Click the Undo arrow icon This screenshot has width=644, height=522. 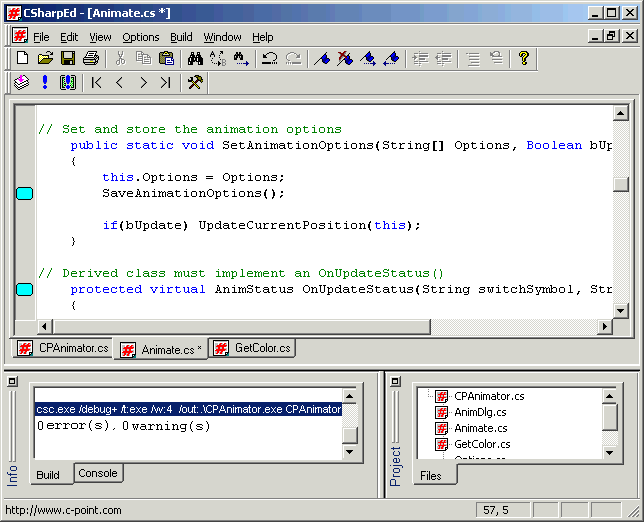point(269,59)
